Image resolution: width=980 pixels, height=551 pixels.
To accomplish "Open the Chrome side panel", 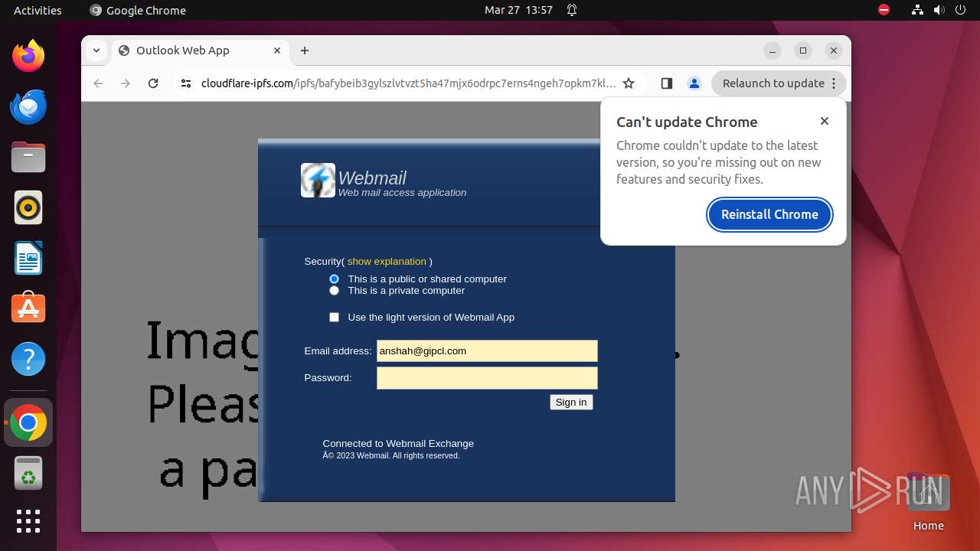I will pos(666,83).
